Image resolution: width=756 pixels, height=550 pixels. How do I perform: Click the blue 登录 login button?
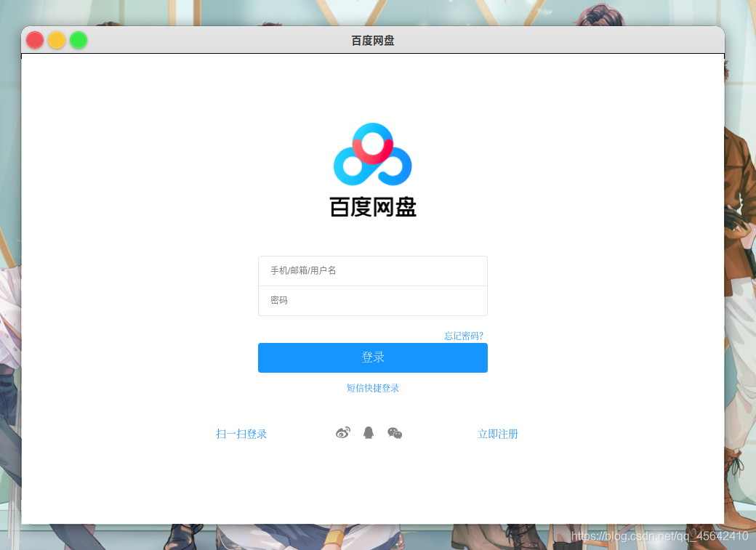tap(373, 357)
